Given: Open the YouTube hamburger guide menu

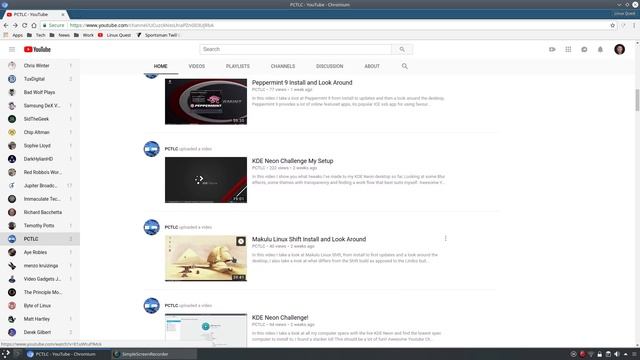Looking at the screenshot, I should click(x=12, y=49).
